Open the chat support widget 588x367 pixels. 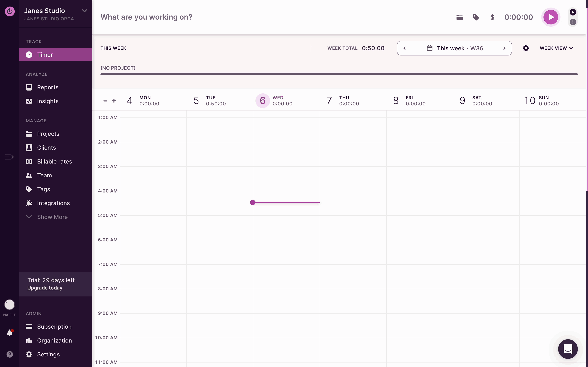click(x=568, y=349)
